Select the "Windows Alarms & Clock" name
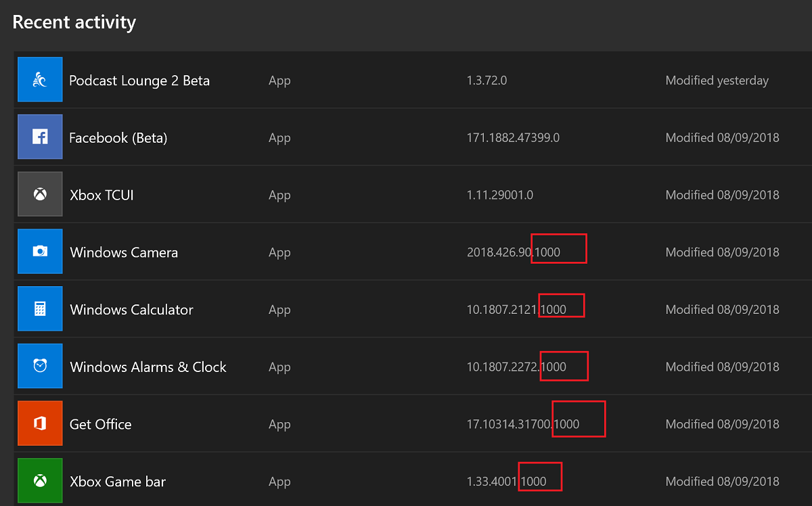 (148, 367)
